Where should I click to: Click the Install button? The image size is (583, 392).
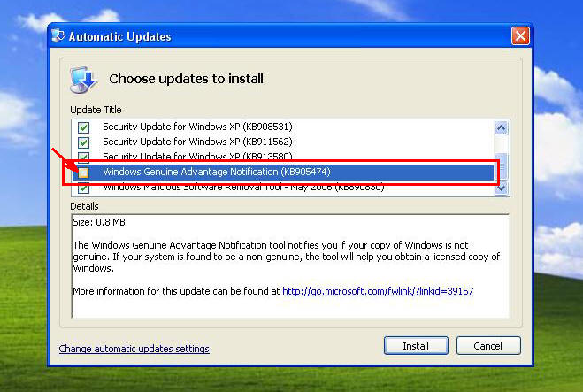(416, 346)
